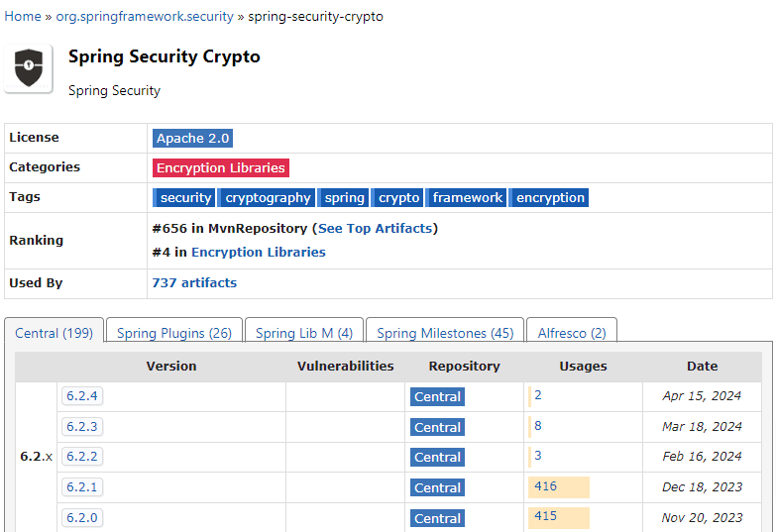Click the Spring Security Crypto shield logo
The height and width of the screenshot is (532, 776).
[29, 68]
